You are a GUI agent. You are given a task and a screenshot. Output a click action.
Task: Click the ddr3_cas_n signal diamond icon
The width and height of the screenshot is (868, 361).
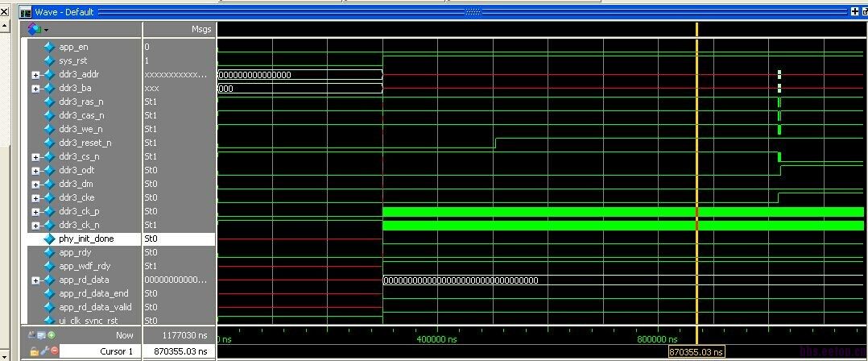(50, 116)
